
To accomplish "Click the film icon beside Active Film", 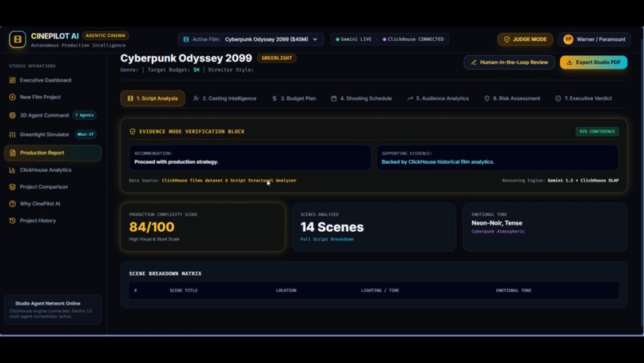I will click(x=186, y=39).
